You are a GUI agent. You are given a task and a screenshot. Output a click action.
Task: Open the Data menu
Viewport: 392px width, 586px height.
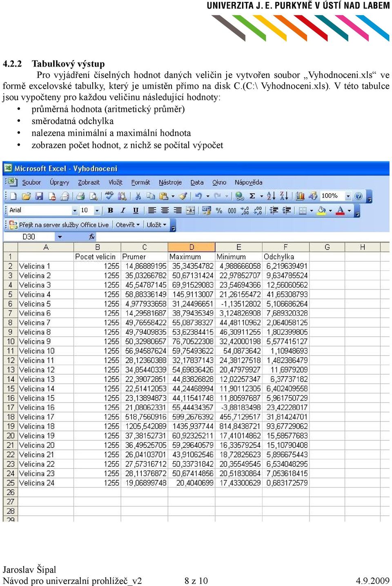tap(197, 183)
